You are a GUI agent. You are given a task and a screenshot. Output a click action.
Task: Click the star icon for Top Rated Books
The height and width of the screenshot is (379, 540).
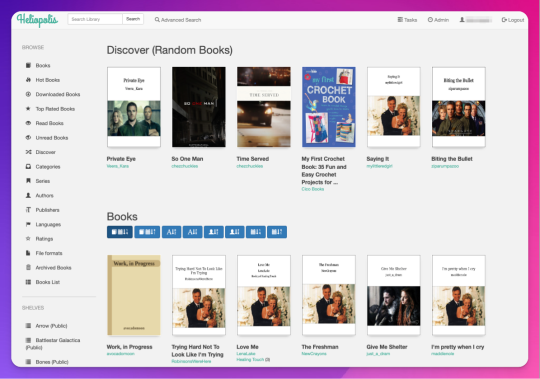[28, 109]
